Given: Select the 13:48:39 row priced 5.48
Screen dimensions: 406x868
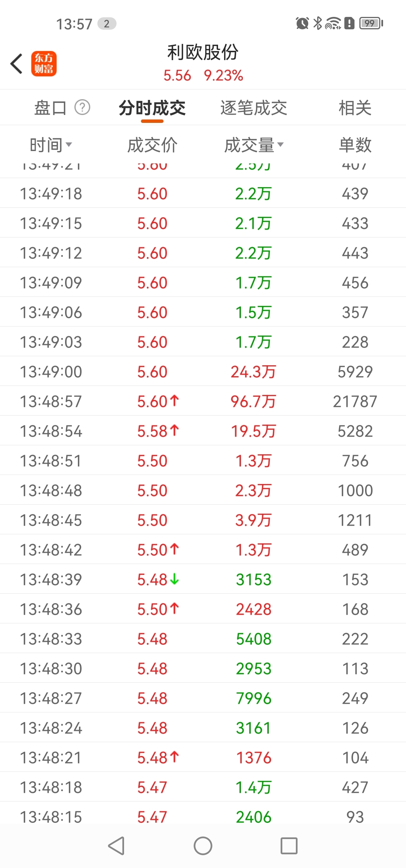Looking at the screenshot, I should click(x=203, y=579).
